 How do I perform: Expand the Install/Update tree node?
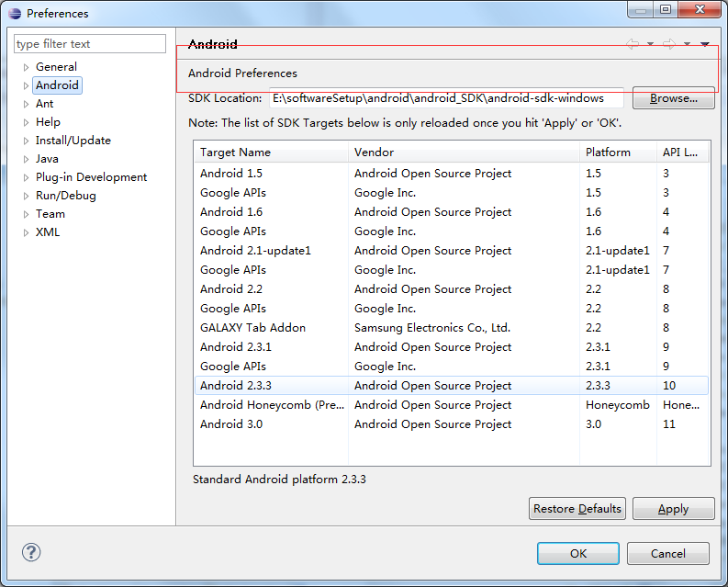(x=26, y=141)
